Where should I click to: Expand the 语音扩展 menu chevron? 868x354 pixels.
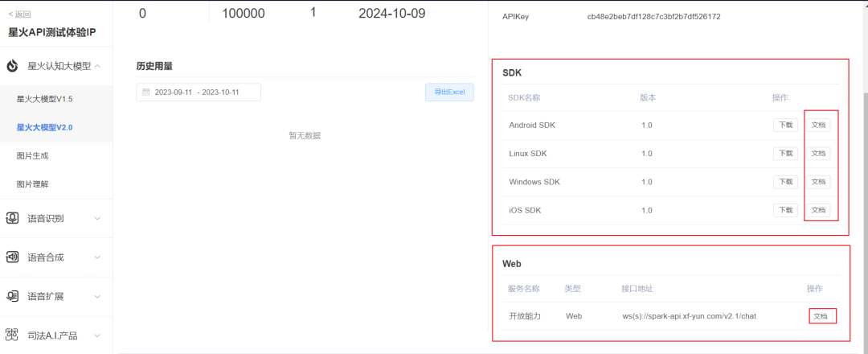pos(97,296)
